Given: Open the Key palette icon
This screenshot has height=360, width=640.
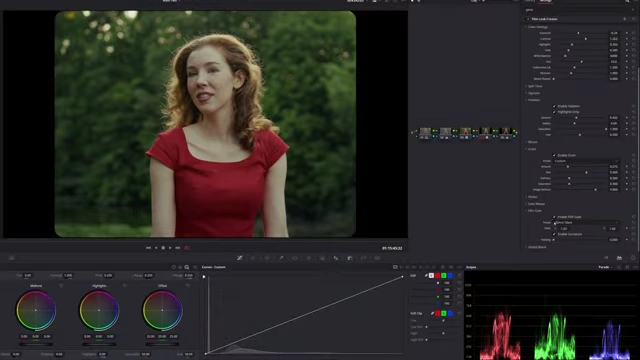Looking at the screenshot, I should click(350, 258).
